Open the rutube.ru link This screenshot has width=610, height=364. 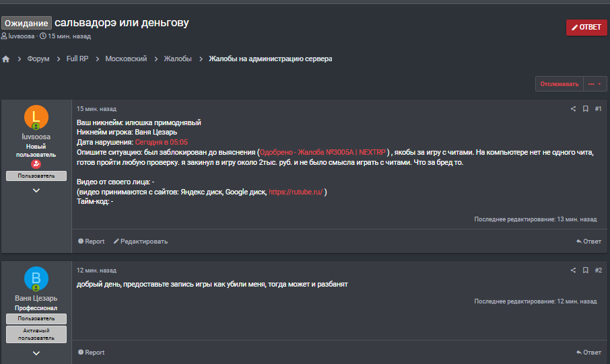pyautogui.click(x=296, y=192)
